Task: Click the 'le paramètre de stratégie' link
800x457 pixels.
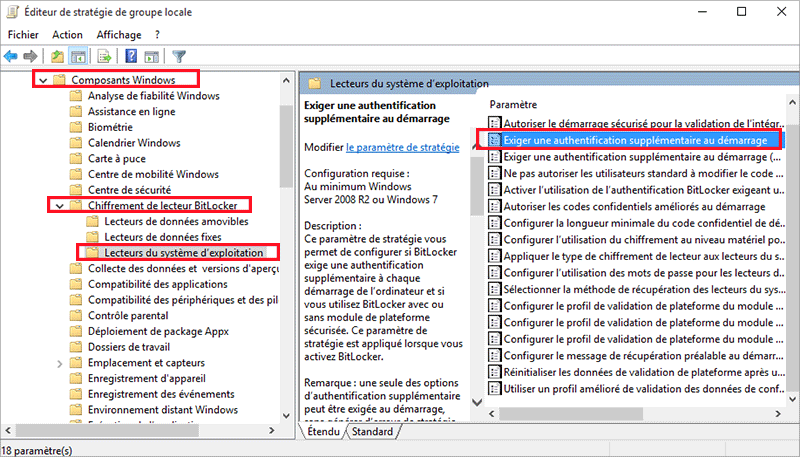Action: tap(402, 147)
